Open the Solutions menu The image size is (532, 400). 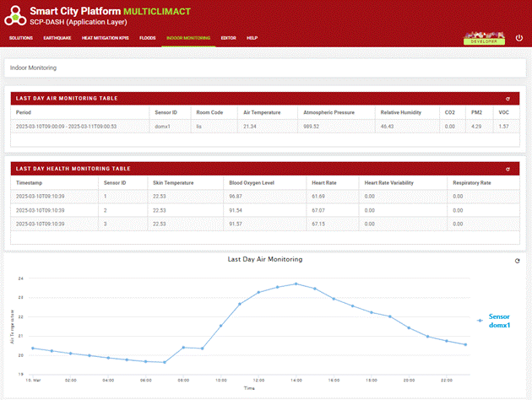(x=21, y=38)
